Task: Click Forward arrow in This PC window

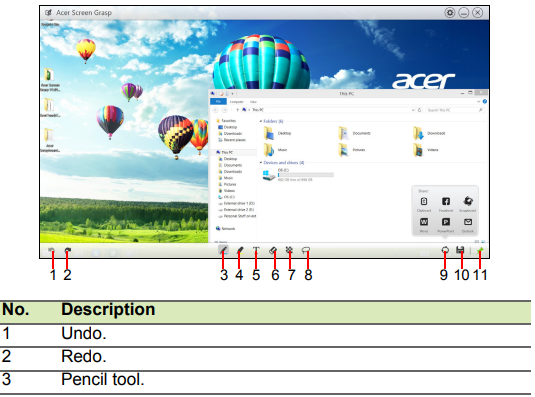Action: tap(225, 110)
